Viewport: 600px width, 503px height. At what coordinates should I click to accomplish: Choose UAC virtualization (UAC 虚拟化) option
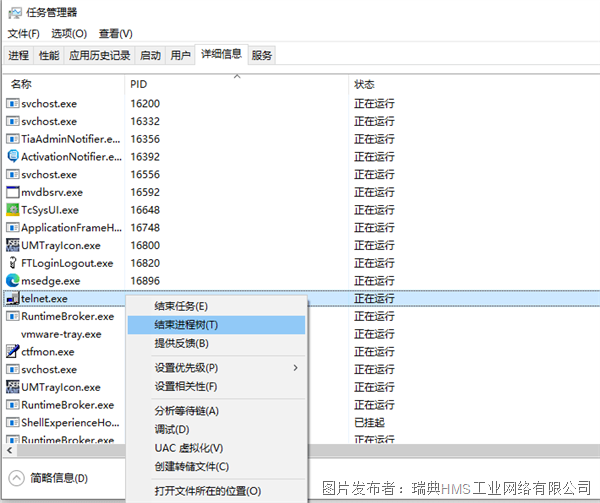pyautogui.click(x=216, y=448)
